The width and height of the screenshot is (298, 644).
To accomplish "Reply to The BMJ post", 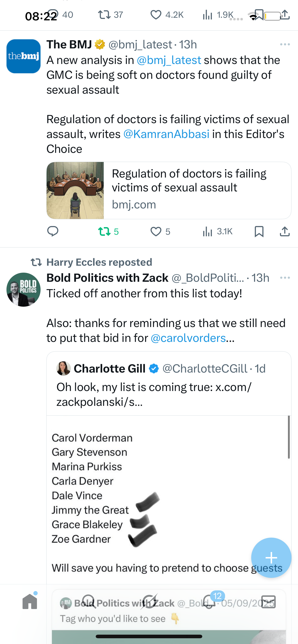I will point(53,231).
